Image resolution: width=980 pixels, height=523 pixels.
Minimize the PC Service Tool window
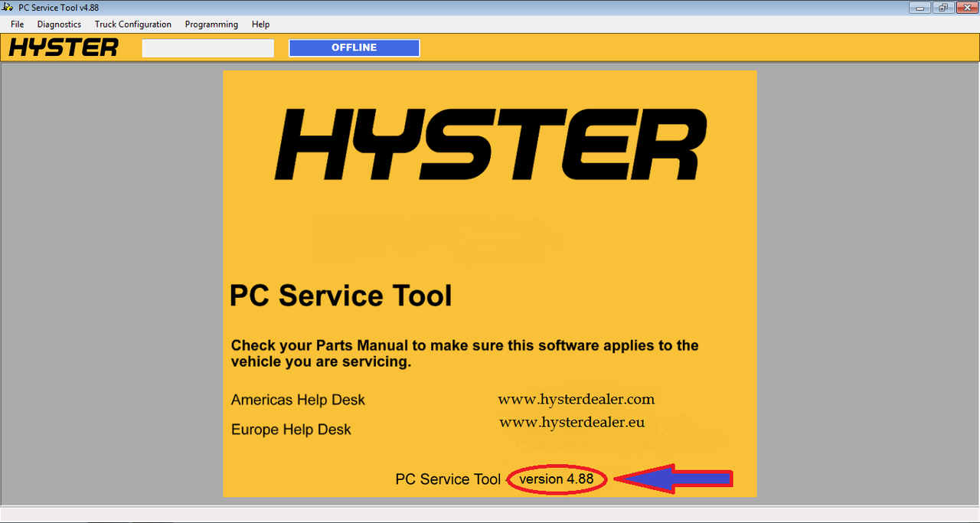920,8
